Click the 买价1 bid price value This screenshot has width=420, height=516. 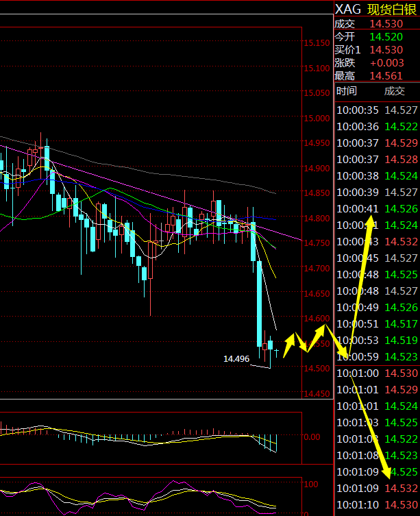(x=386, y=50)
